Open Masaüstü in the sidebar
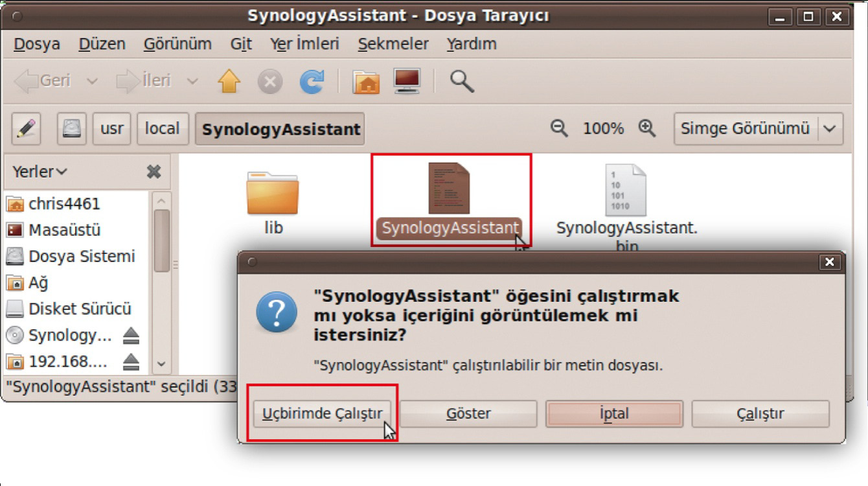Viewport: 868px width, 486px height. click(64, 230)
